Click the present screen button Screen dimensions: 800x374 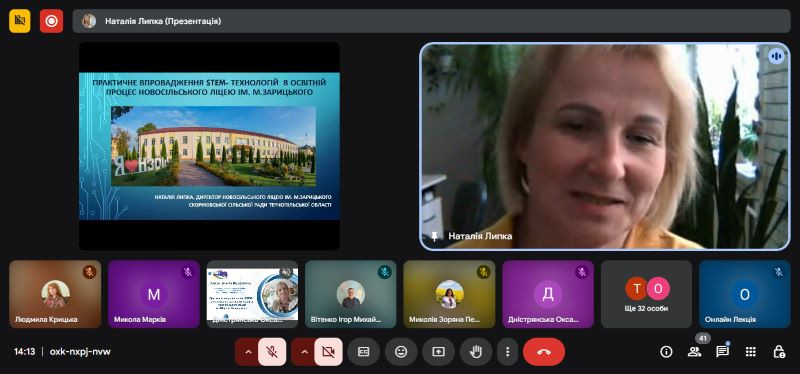438,352
